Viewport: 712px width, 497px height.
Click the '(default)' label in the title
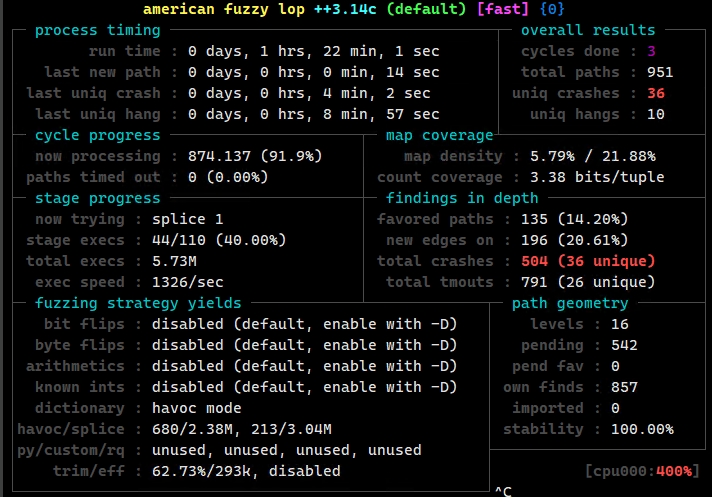[426, 9]
